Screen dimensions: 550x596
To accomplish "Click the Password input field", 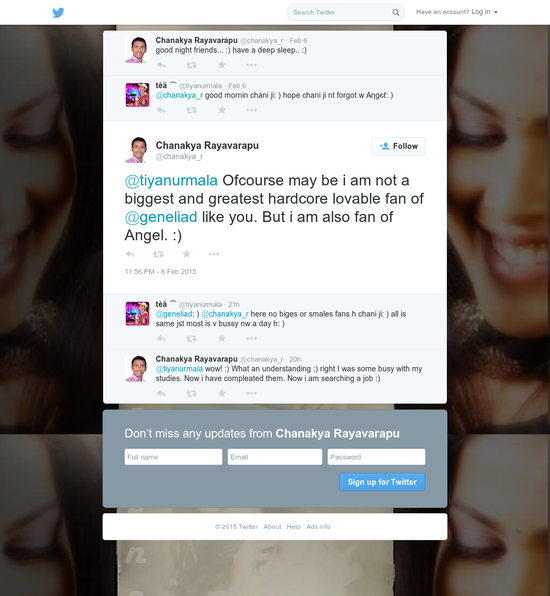I will 376,457.
